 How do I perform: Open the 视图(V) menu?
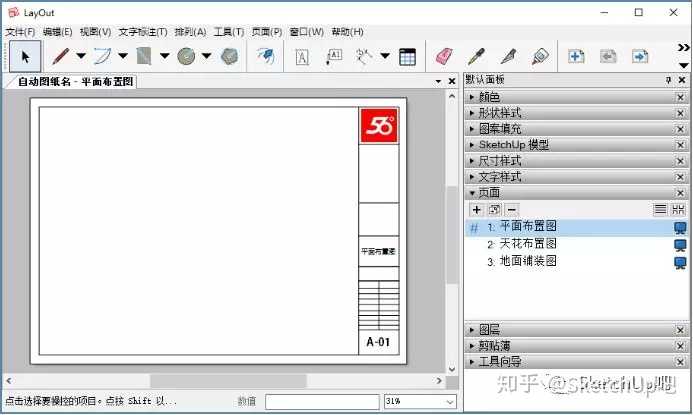[x=95, y=32]
